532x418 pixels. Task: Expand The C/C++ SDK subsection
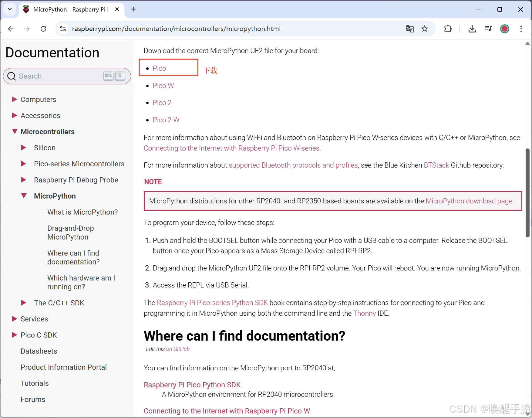pyautogui.click(x=23, y=303)
